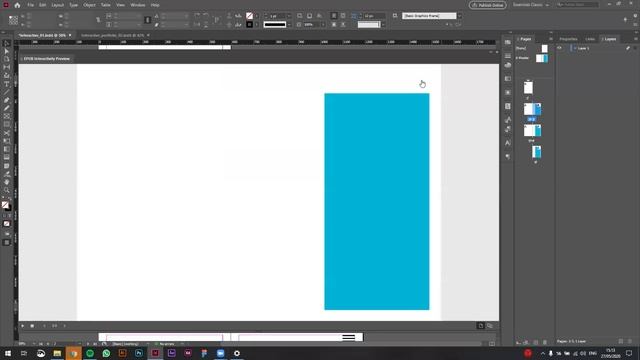This screenshot has height=360, width=640.
Task: Select the Direct Selection tool
Action: point(7,51)
